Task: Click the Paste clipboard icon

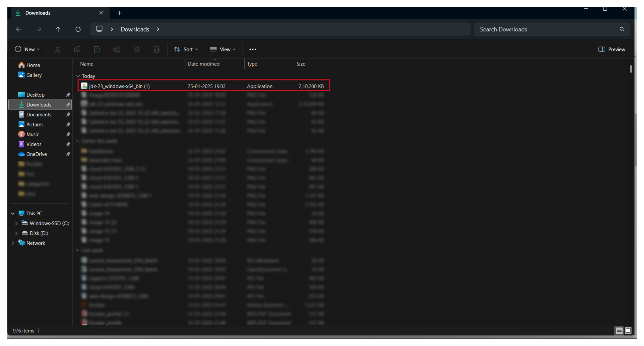Action: click(97, 49)
